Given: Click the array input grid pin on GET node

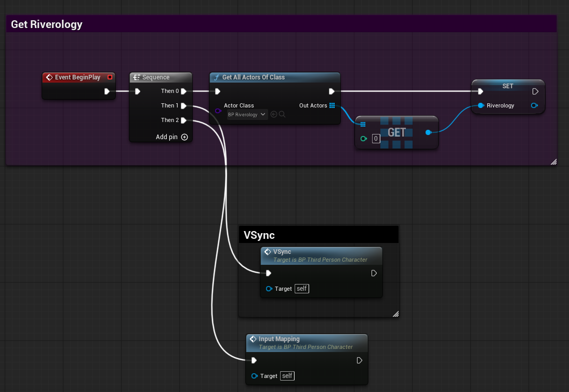Looking at the screenshot, I should point(362,124).
